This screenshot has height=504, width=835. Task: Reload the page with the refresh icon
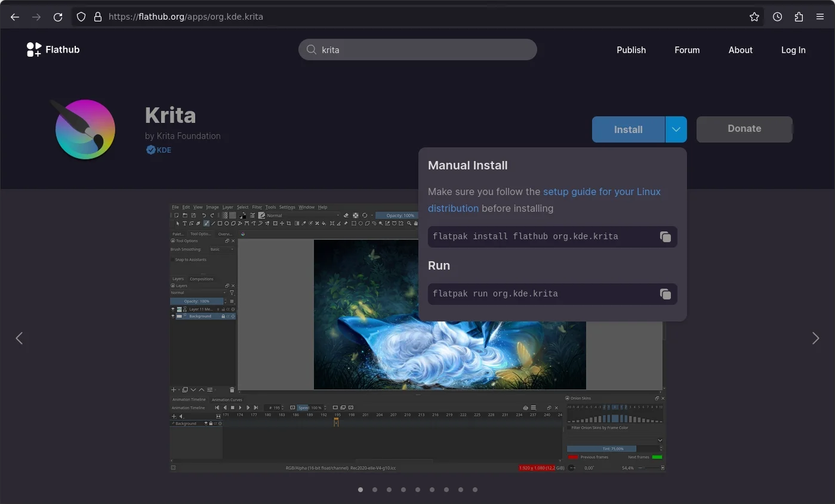pos(58,17)
